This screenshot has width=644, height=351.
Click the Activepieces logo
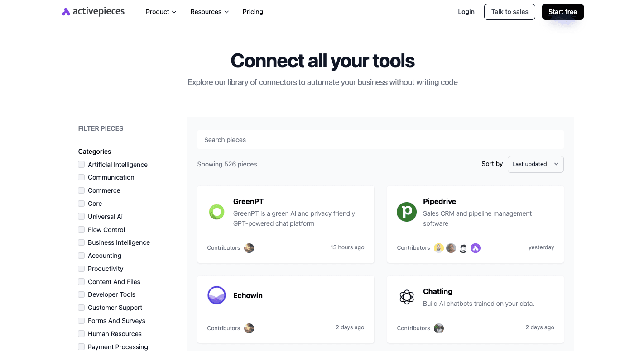(x=93, y=11)
